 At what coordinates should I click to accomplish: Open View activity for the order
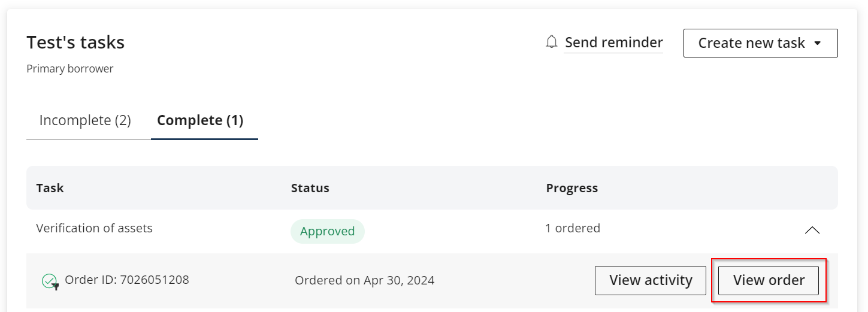tap(651, 280)
